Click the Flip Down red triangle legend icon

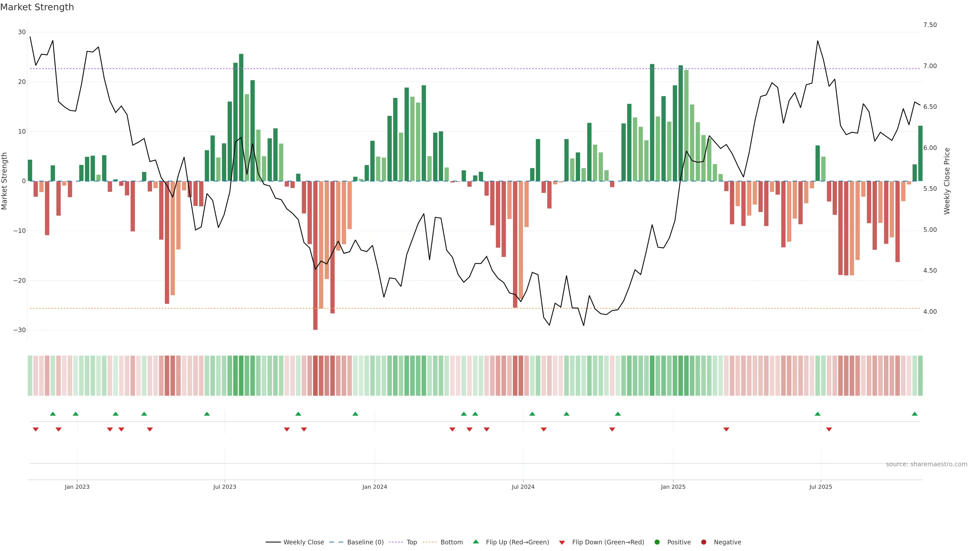[x=562, y=543]
